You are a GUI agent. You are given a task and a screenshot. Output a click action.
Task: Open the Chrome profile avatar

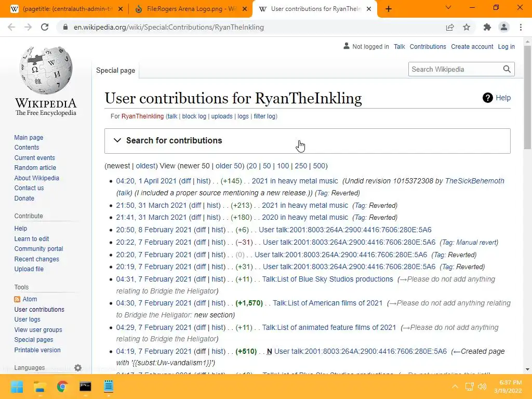(504, 27)
